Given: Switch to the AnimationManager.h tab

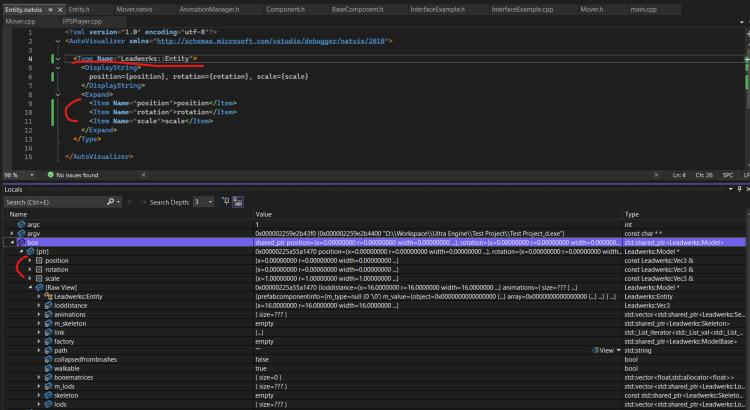Looking at the screenshot, I should tap(208, 8).
